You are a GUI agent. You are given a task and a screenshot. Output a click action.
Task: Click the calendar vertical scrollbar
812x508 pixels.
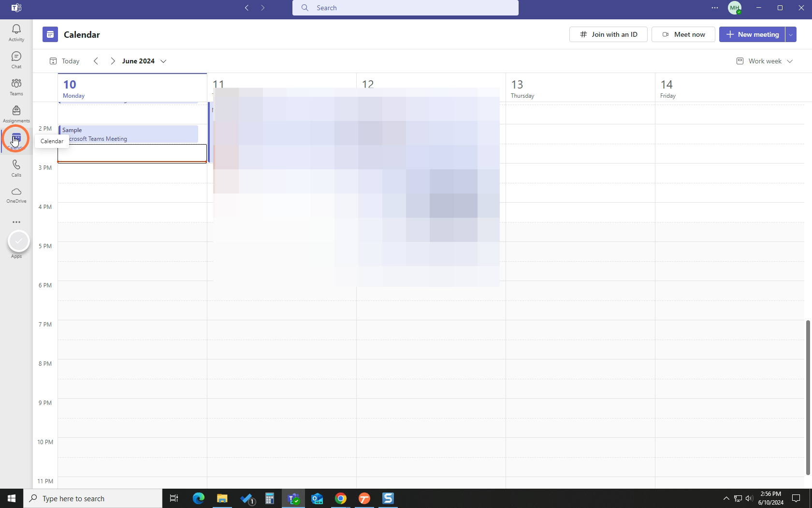point(808,397)
